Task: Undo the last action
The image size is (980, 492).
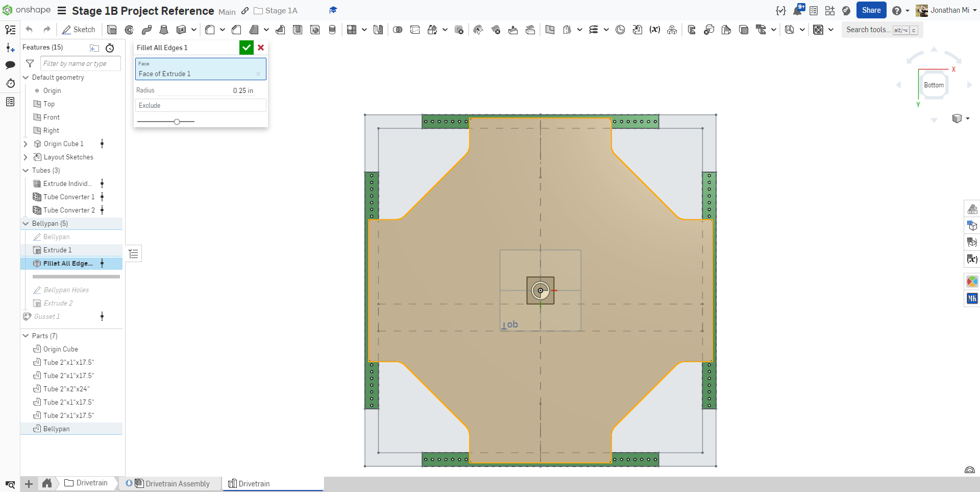Action: coord(29,30)
